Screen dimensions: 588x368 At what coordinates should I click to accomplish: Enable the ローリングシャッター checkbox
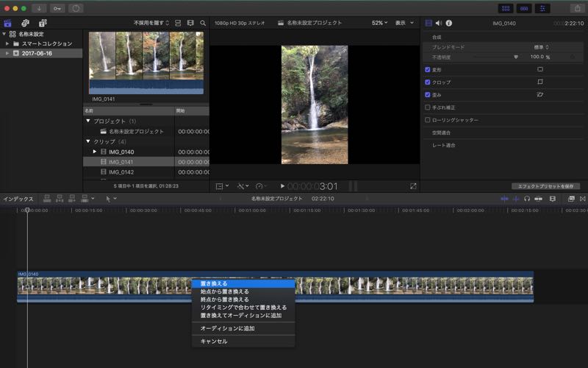(x=428, y=119)
